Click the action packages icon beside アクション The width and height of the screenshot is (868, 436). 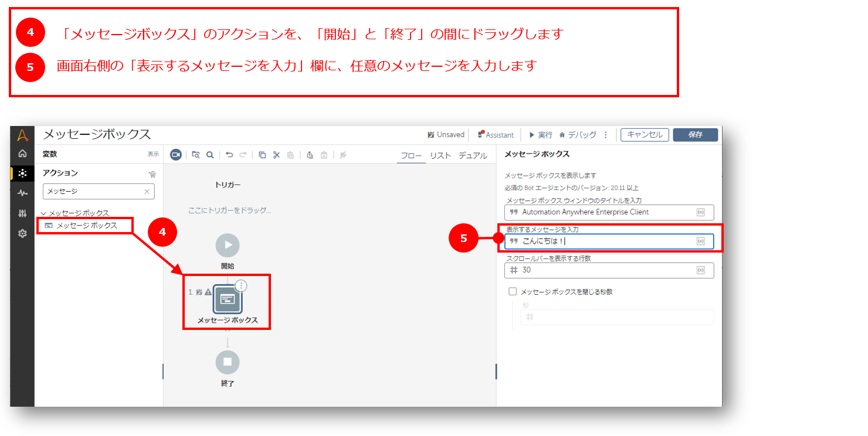152,173
